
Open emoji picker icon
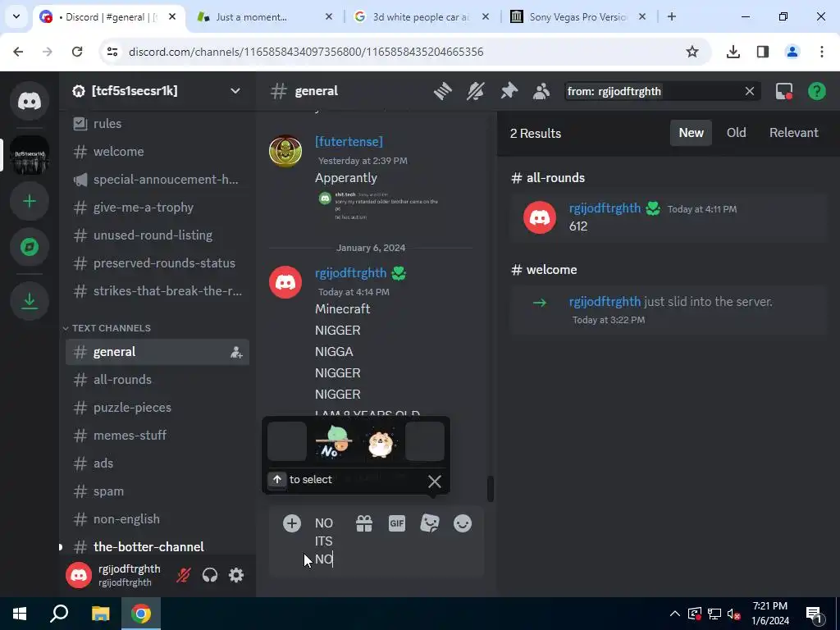pos(463,523)
